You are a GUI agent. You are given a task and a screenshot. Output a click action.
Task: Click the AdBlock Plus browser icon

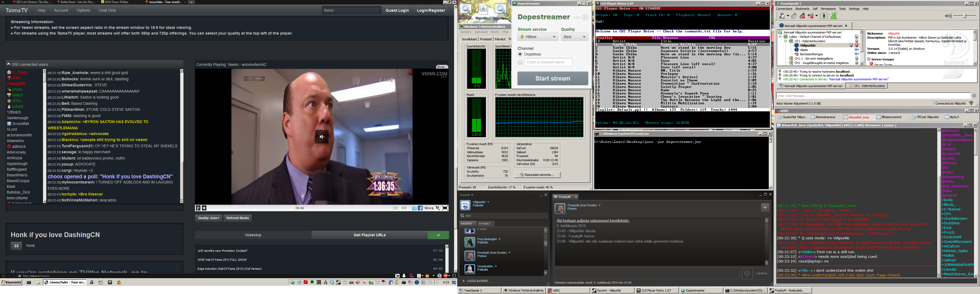[446, 276]
